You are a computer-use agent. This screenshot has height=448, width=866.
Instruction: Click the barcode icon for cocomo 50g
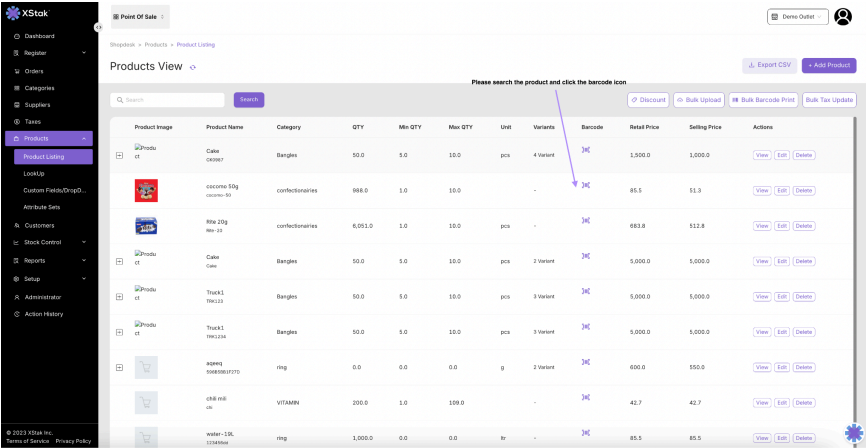pos(586,185)
